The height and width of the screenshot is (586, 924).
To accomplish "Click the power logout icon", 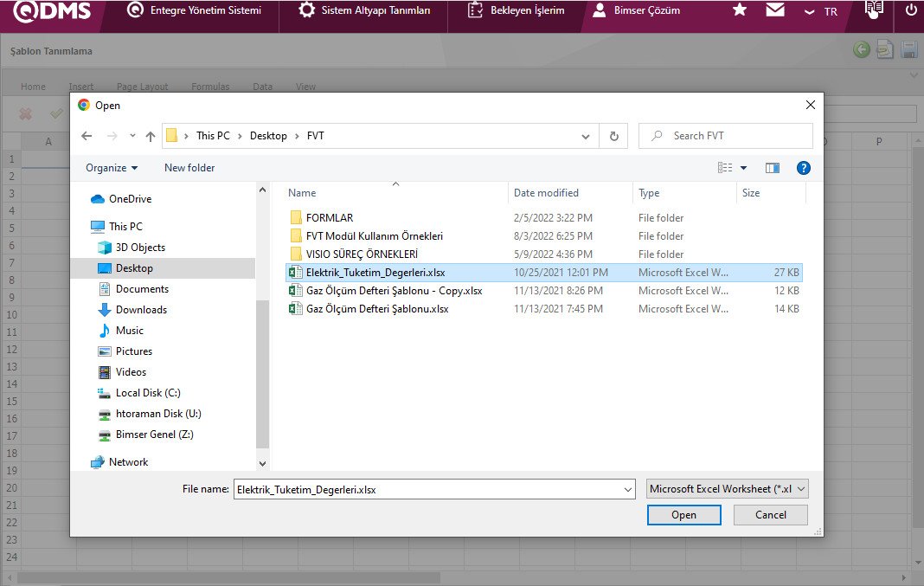I will coord(911,10).
